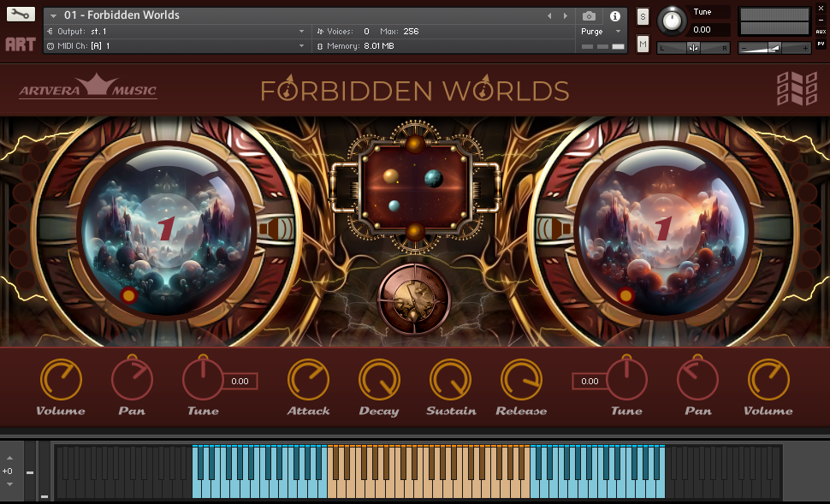Open the Purge dropdown menu
This screenshot has height=504, width=830.
tap(618, 31)
